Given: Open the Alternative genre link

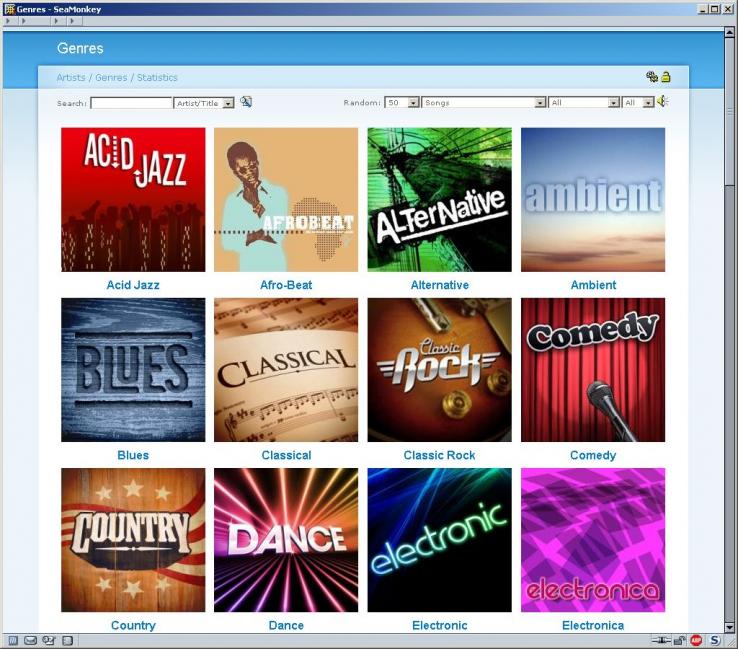Looking at the screenshot, I should (440, 285).
